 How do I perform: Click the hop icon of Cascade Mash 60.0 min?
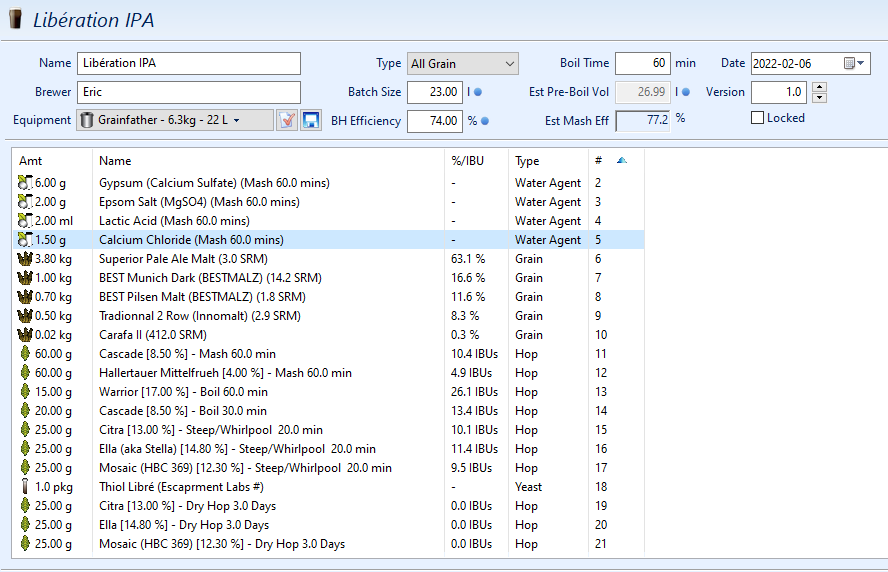pos(25,353)
